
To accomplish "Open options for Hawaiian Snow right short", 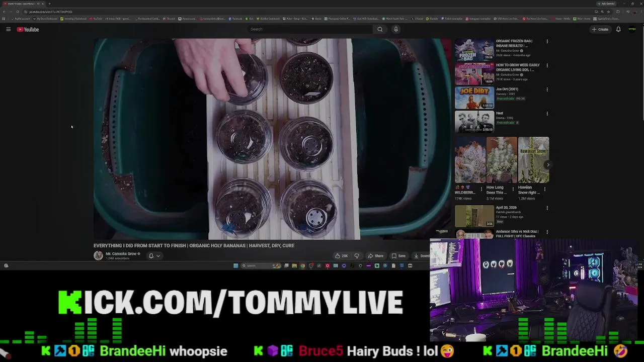I will click(x=544, y=190).
